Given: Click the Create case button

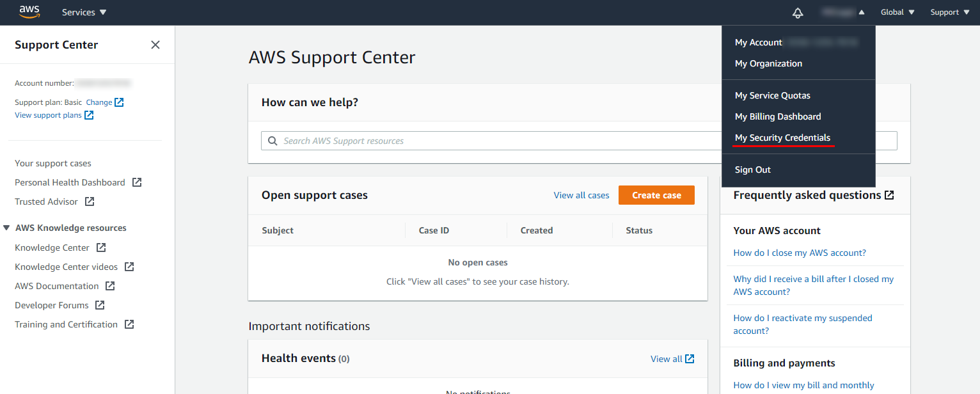Looking at the screenshot, I should click(656, 195).
